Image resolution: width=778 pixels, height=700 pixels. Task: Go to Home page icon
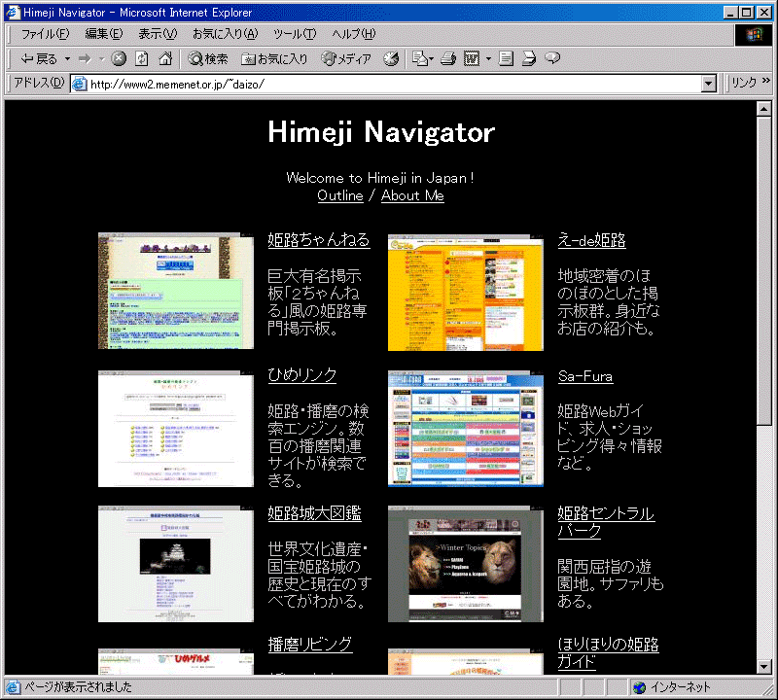pos(165,59)
